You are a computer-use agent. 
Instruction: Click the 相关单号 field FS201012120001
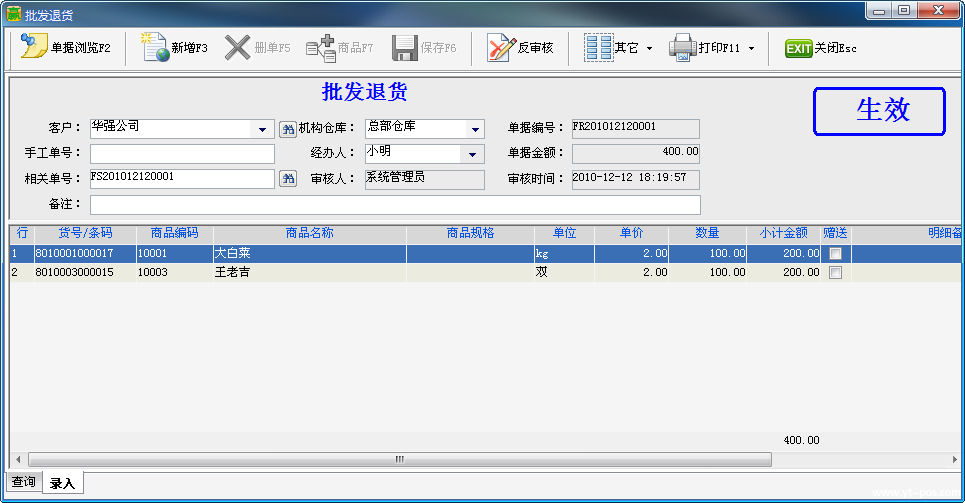pyautogui.click(x=182, y=179)
